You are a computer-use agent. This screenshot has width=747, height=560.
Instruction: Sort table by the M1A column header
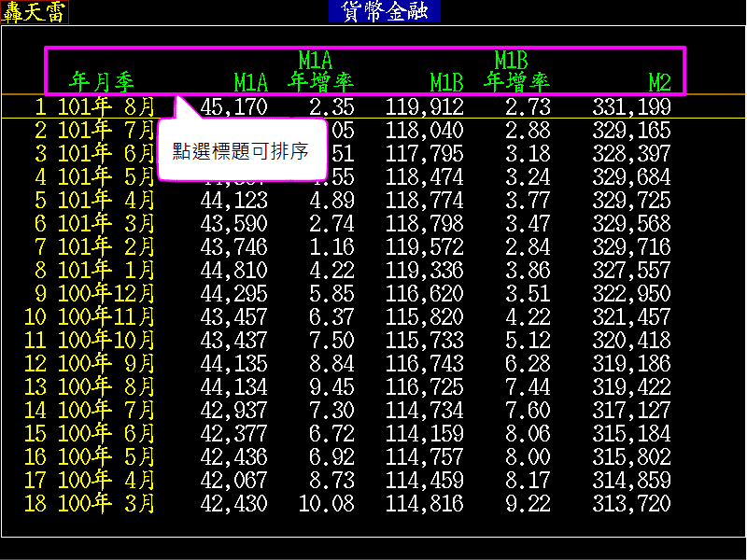pos(250,83)
